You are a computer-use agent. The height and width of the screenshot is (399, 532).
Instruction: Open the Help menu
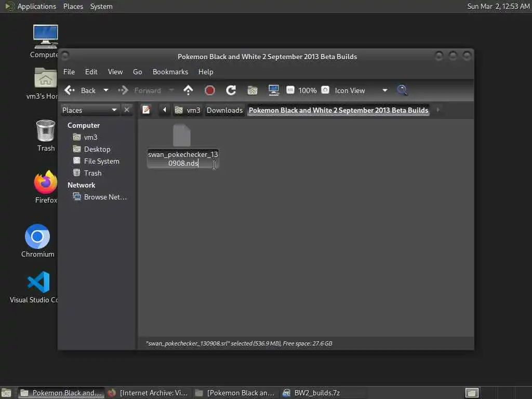(x=206, y=72)
